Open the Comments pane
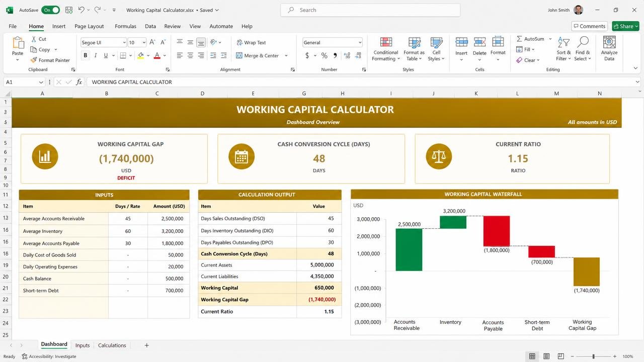The width and height of the screenshot is (644, 362). click(x=589, y=26)
